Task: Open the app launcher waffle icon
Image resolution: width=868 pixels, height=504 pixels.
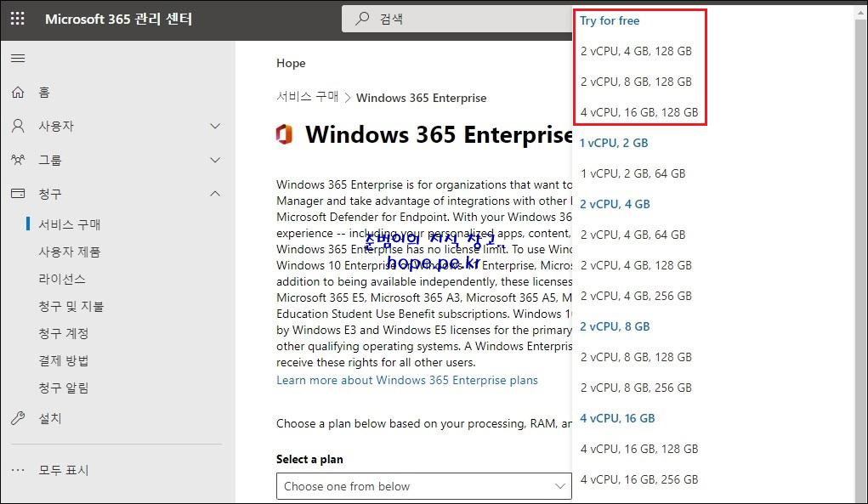Action: (18, 19)
